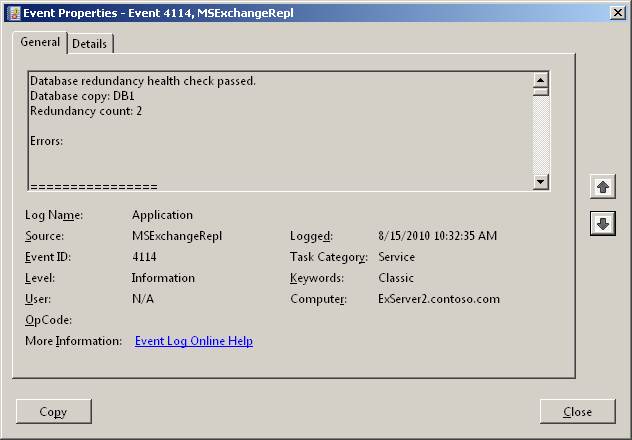The image size is (632, 440).
Task: Click the Event Properties title bar icon
Action: [13, 12]
